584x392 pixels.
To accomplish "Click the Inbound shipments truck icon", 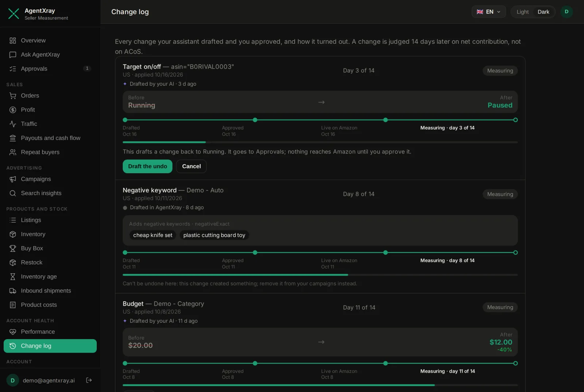I will pos(13,291).
